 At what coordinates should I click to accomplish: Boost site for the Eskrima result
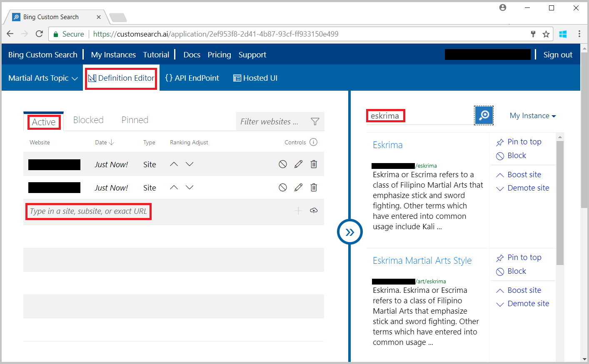pyautogui.click(x=519, y=175)
